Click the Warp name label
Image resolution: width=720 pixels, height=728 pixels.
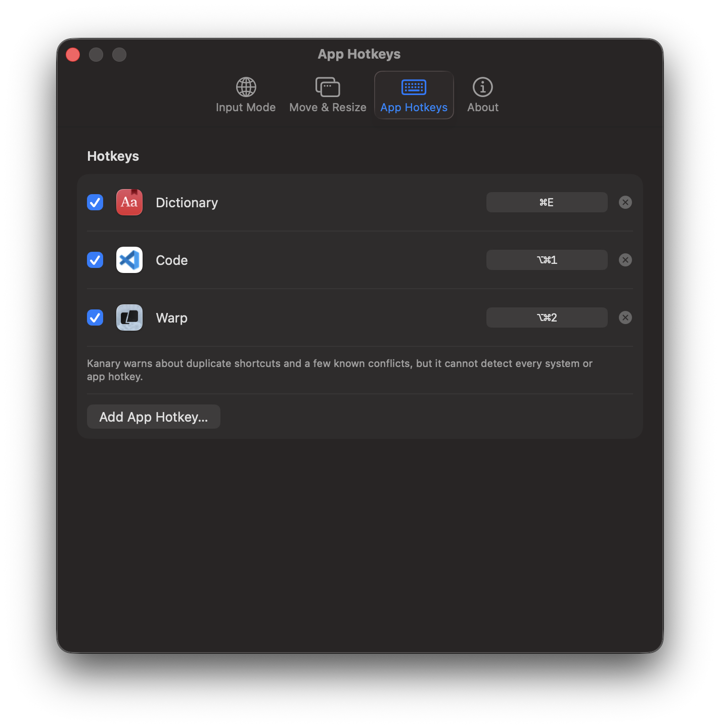pyautogui.click(x=171, y=318)
